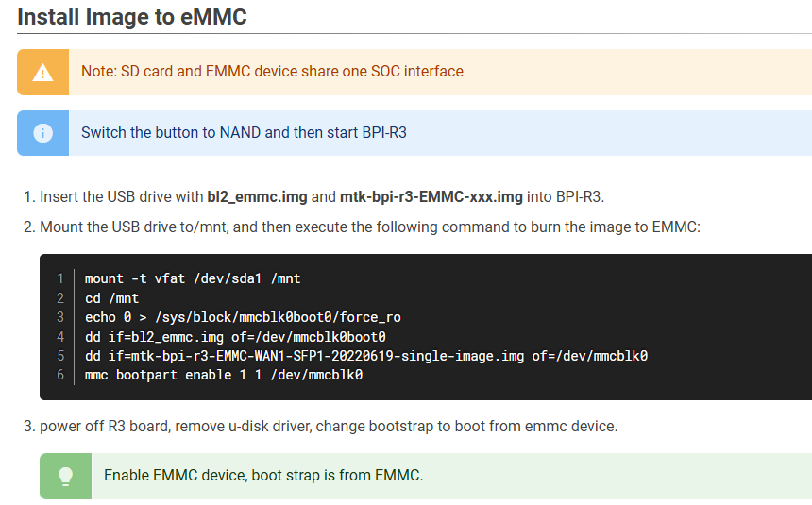This screenshot has height=505, width=812.
Task: Click the bold mtk-bpi-r3-EMMC-xxx.img filename
Action: click(431, 197)
